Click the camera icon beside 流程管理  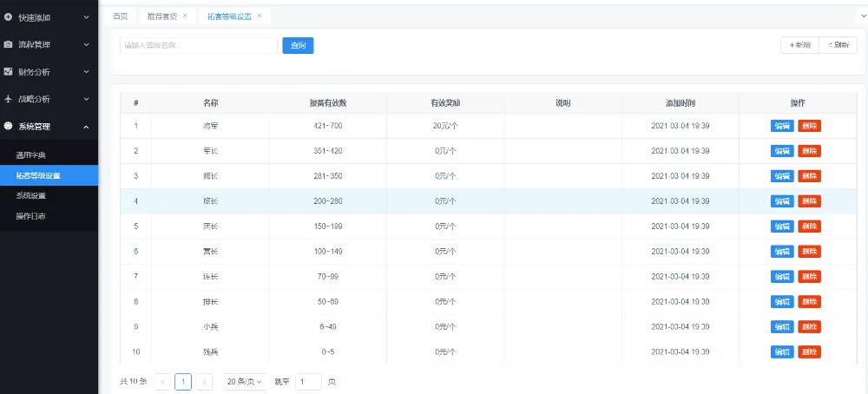9,44
